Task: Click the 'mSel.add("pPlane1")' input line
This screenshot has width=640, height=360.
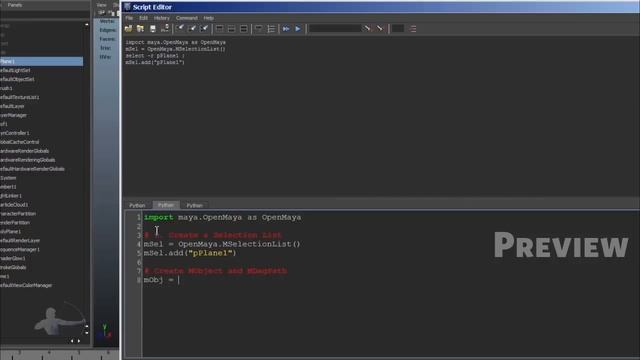Action: [x=190, y=253]
